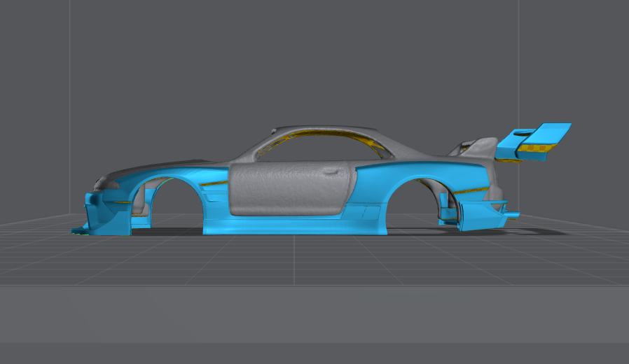This screenshot has height=364, width=629.
Task: Select the blue front splitter tip
Action: coord(77,230)
